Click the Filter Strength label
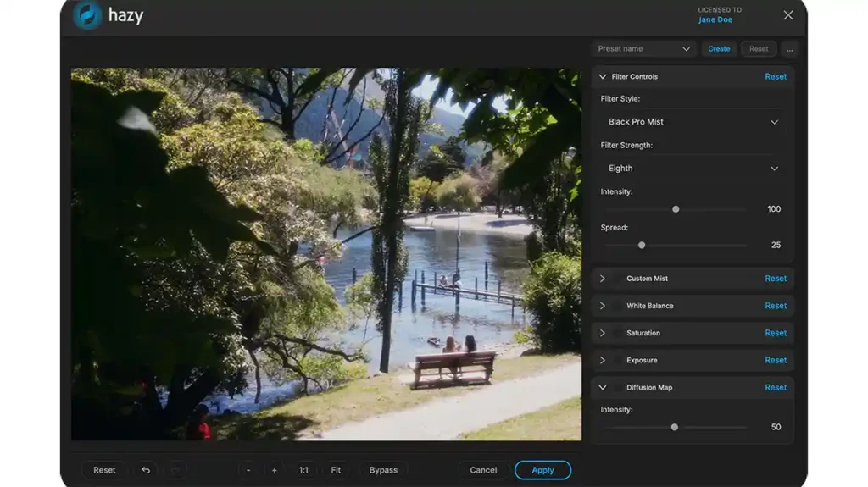868x487 pixels. click(x=626, y=146)
